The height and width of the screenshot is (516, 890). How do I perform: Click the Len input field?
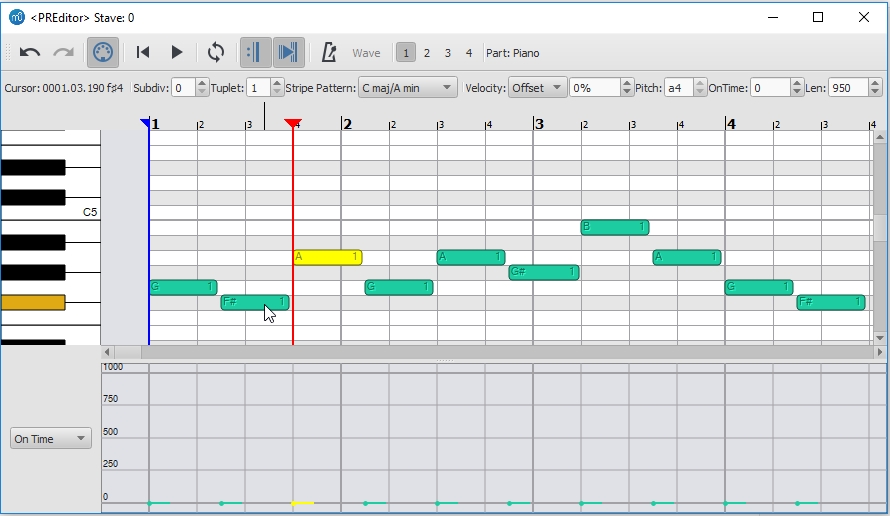pyautogui.click(x=849, y=88)
